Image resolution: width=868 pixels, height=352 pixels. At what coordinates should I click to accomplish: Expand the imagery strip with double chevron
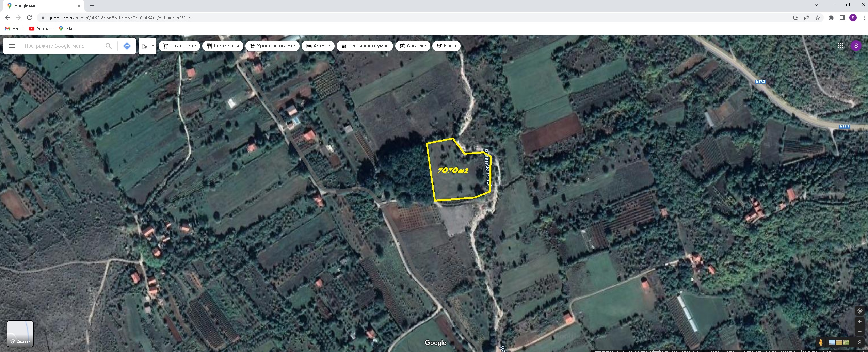coord(859,342)
